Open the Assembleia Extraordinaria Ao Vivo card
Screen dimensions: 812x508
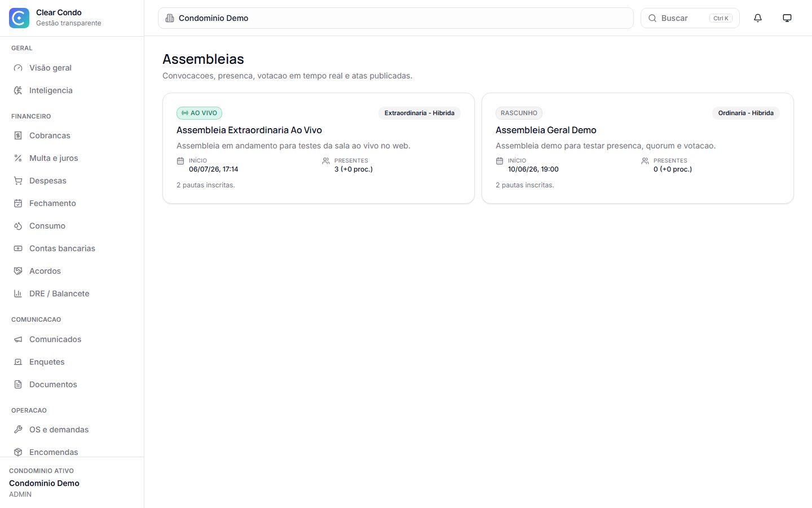pyautogui.click(x=319, y=148)
